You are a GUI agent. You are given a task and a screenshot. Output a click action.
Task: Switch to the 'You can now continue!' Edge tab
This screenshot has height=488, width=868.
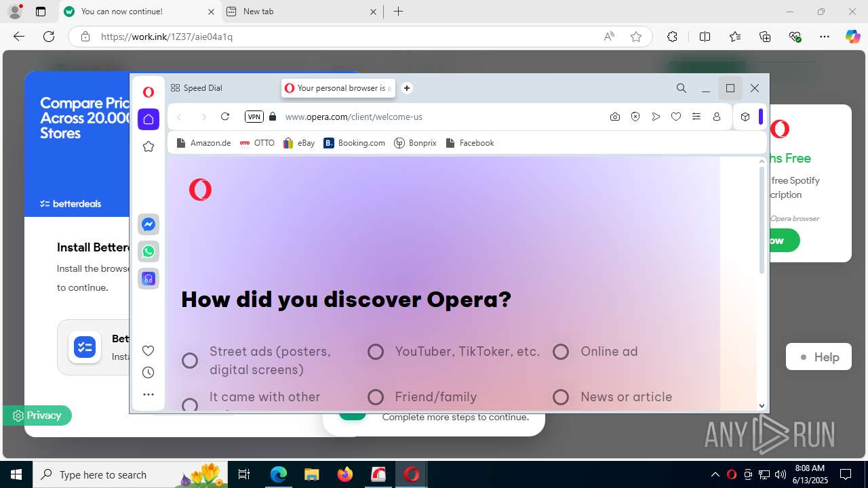tap(139, 12)
